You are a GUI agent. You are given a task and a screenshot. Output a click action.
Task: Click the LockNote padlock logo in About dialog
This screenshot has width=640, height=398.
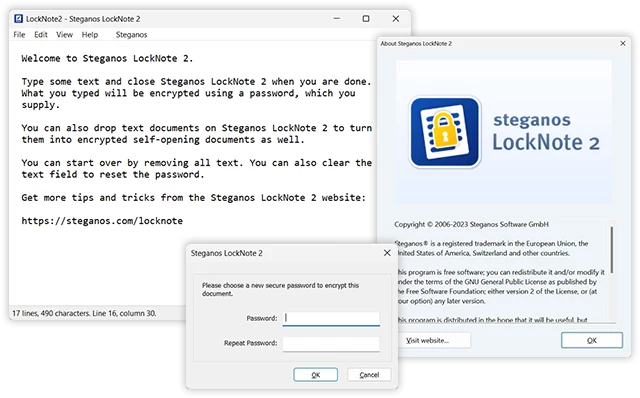pyautogui.click(x=445, y=132)
